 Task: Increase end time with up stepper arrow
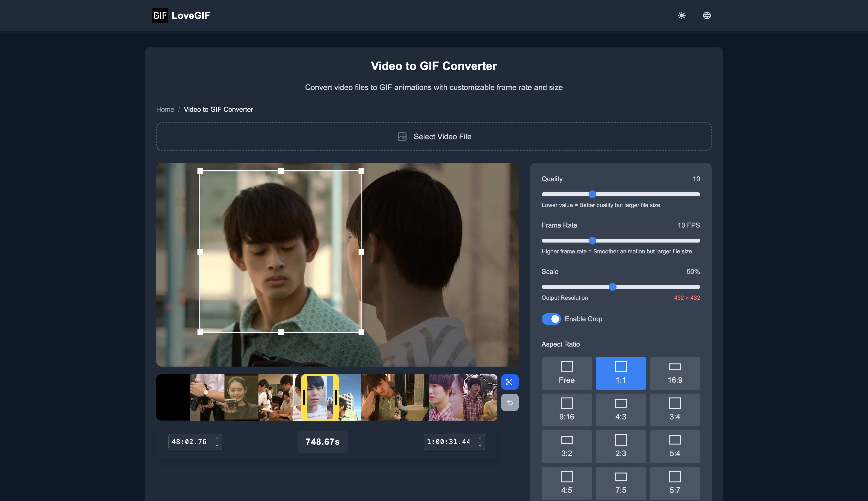click(480, 438)
